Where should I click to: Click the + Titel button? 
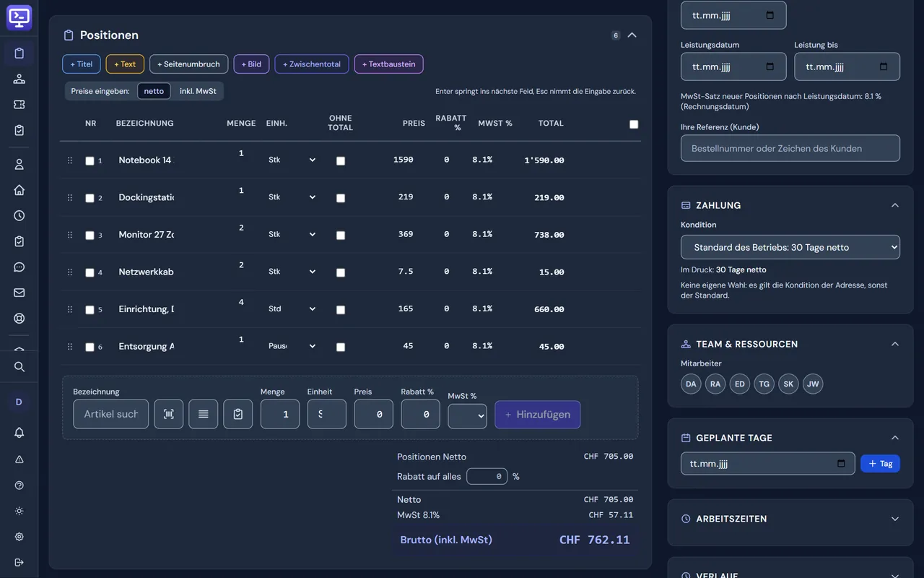coord(82,64)
